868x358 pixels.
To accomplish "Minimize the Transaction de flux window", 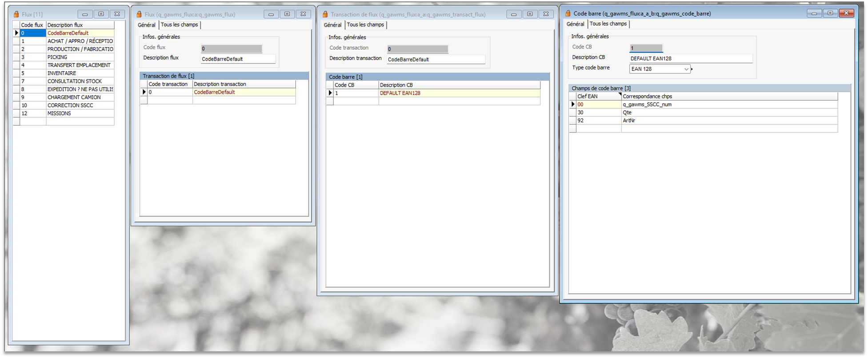I will 513,14.
